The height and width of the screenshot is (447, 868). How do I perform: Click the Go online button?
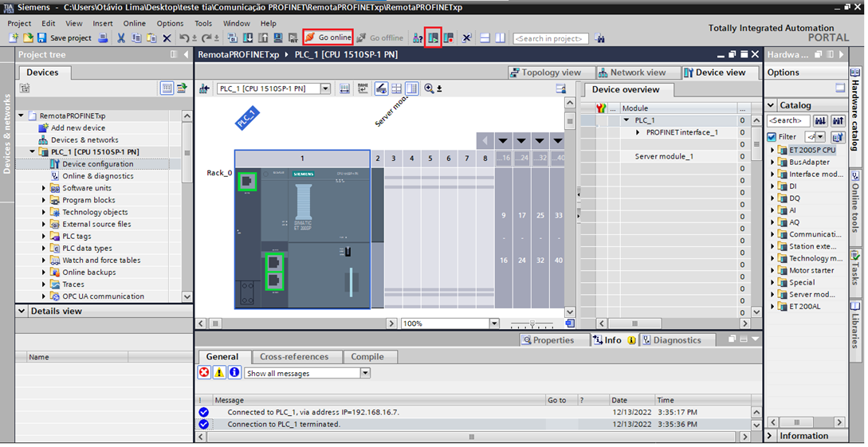[328, 37]
